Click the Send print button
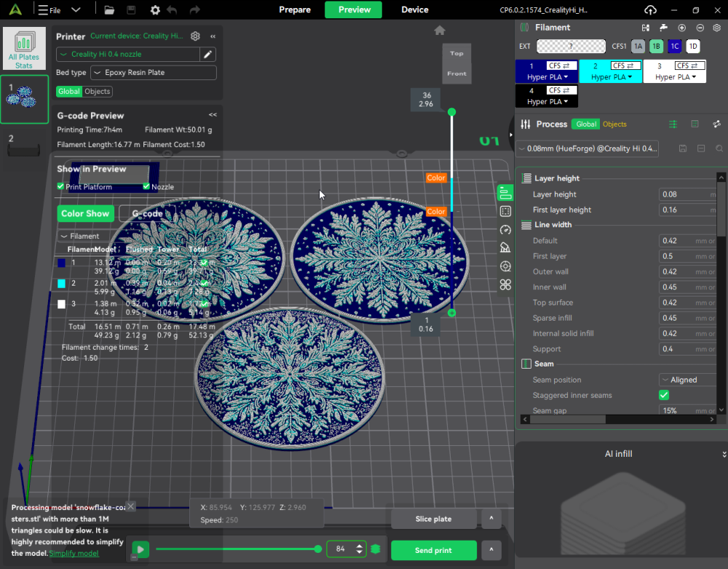This screenshot has height=569, width=728. pyautogui.click(x=434, y=550)
